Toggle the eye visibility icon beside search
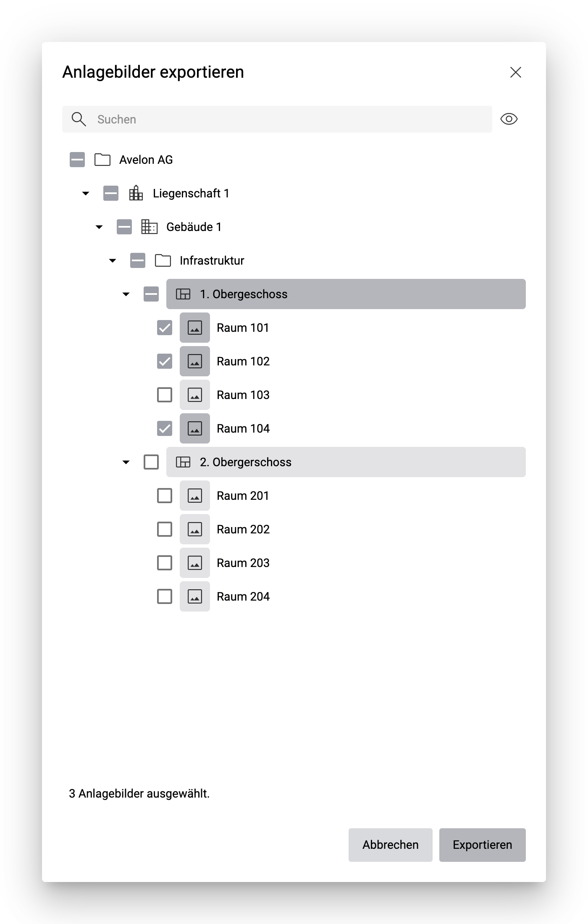The height and width of the screenshot is (924, 588). (x=509, y=119)
